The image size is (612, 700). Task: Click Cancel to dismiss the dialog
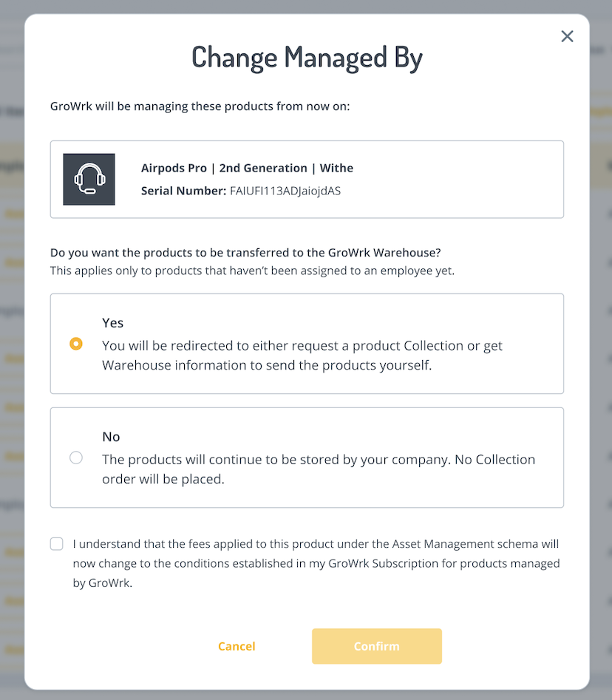(237, 645)
